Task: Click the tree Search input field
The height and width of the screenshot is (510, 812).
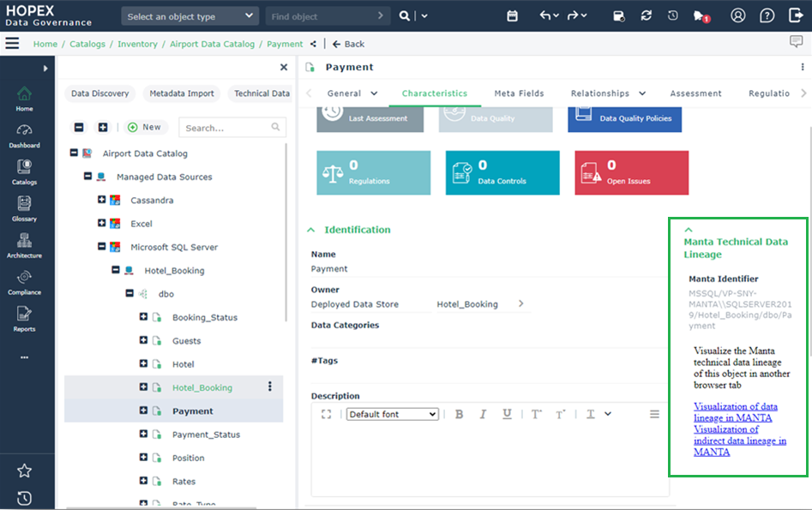Action: (225, 128)
